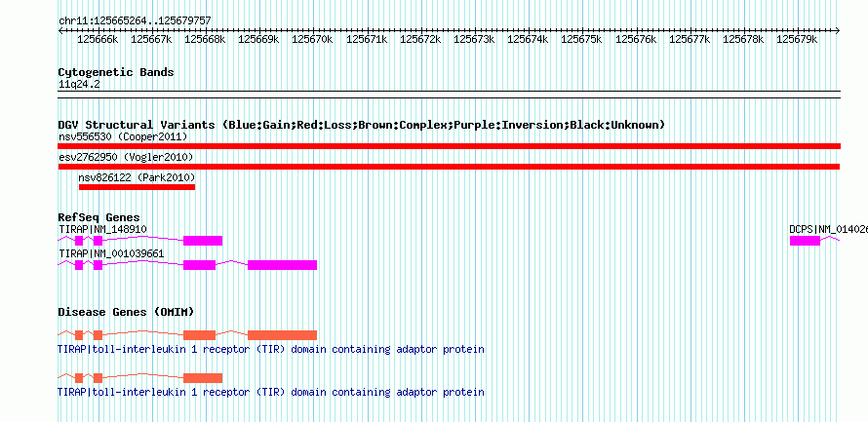Open the TIRAP|NM_148910 transcript label
The height and width of the screenshot is (422, 868).
(103, 229)
